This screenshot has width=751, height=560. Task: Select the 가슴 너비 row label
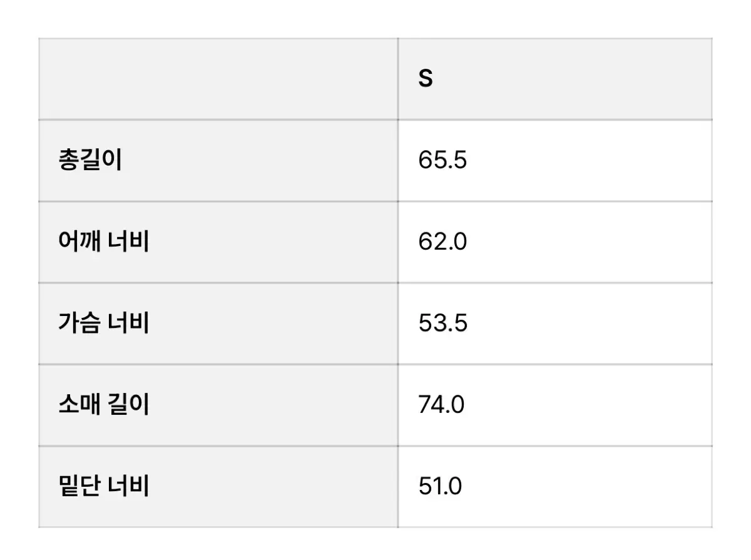[x=103, y=323]
